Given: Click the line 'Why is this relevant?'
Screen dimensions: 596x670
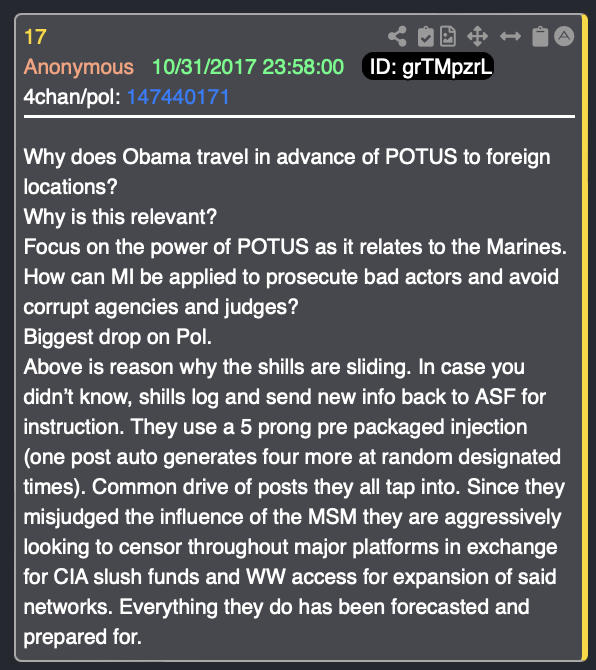Looking at the screenshot, I should 120,217.
